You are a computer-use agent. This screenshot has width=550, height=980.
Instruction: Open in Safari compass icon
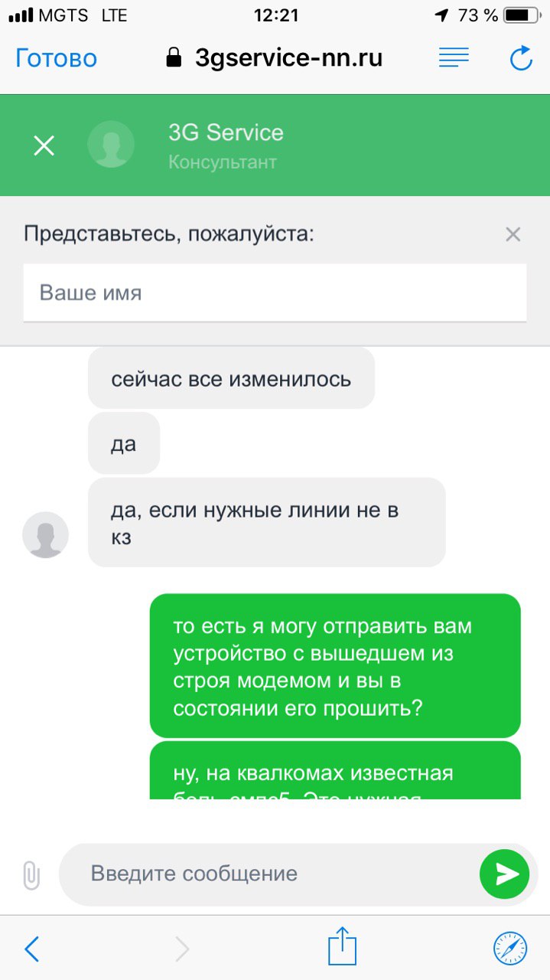tap(510, 949)
